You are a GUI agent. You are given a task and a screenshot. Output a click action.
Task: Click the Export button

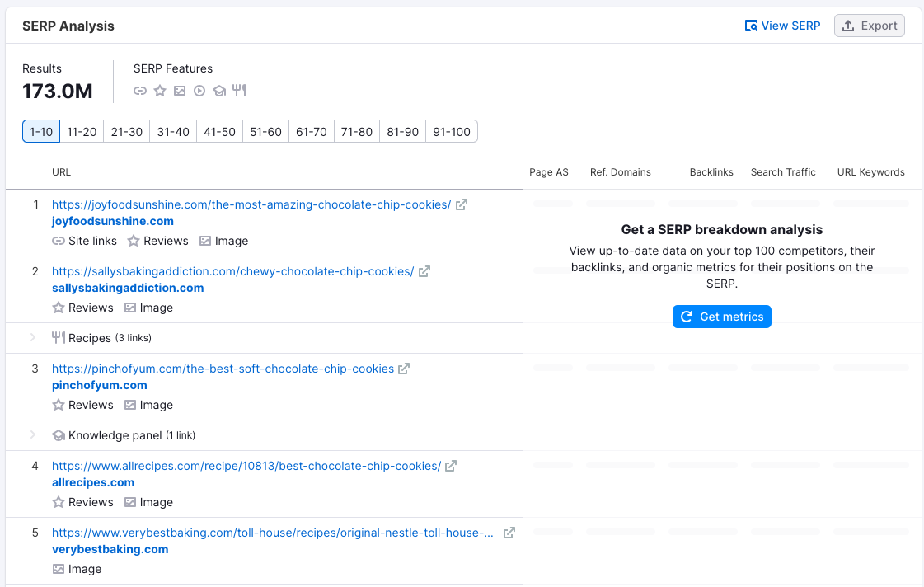click(x=870, y=26)
